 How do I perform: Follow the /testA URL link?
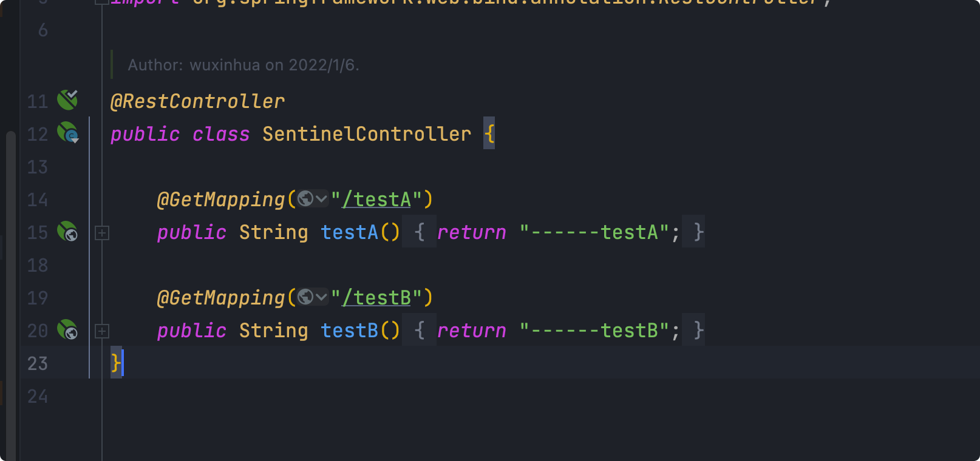pyautogui.click(x=377, y=199)
